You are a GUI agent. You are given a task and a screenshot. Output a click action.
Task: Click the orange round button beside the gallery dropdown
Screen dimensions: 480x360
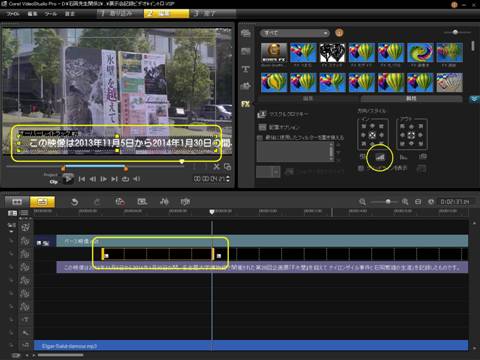coord(339,33)
